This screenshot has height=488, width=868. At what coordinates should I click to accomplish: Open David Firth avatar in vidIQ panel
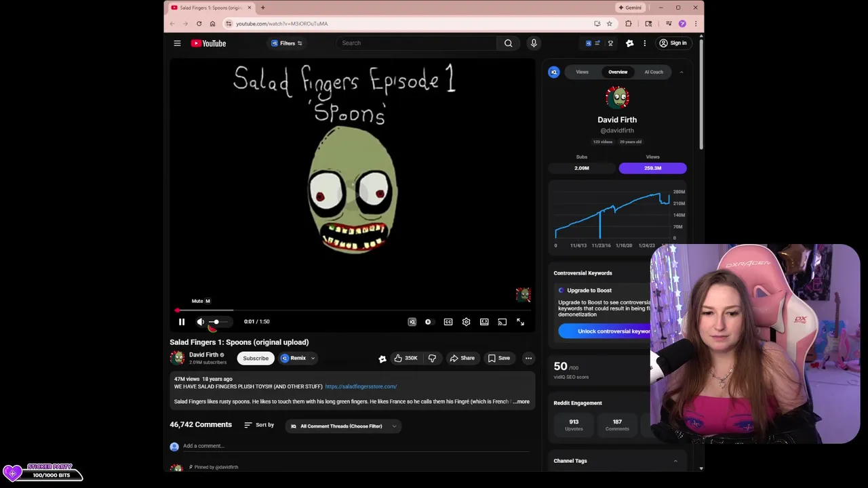click(617, 98)
